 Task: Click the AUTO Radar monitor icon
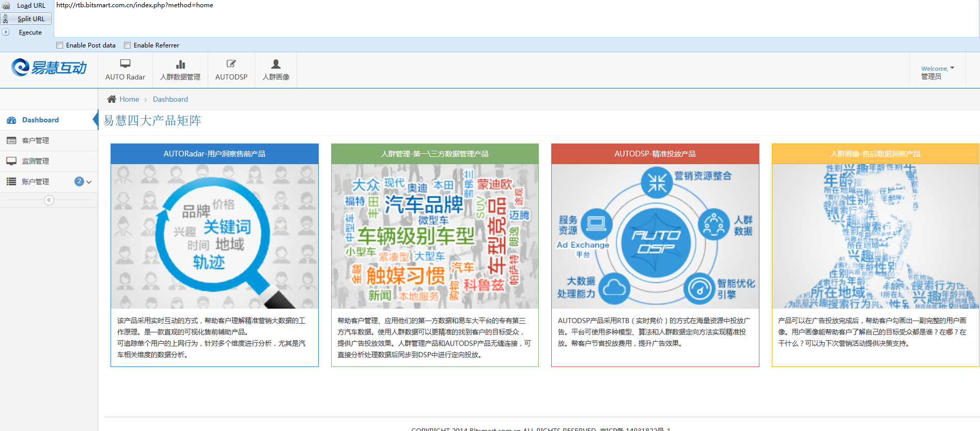pos(125,64)
